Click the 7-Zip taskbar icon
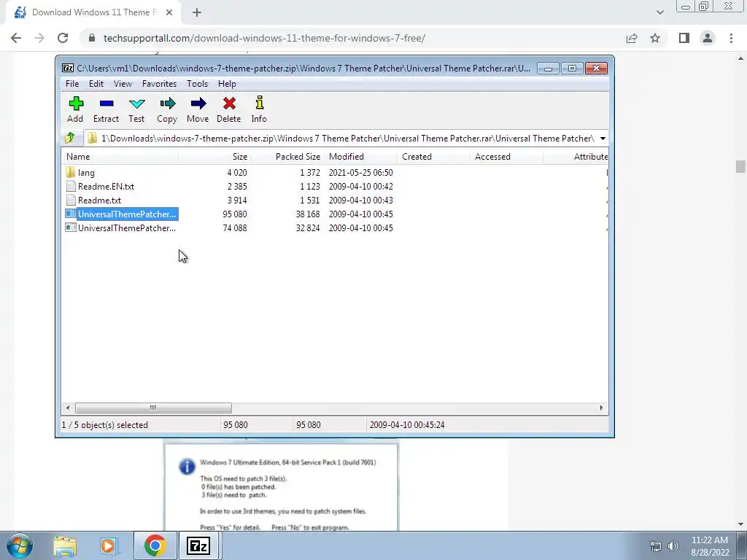Image resolution: width=747 pixels, height=560 pixels. tap(198, 545)
